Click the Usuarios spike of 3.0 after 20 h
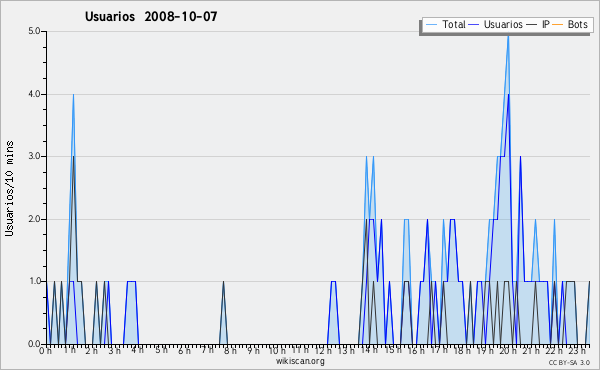This screenshot has height=370, width=600. pyautogui.click(x=520, y=158)
